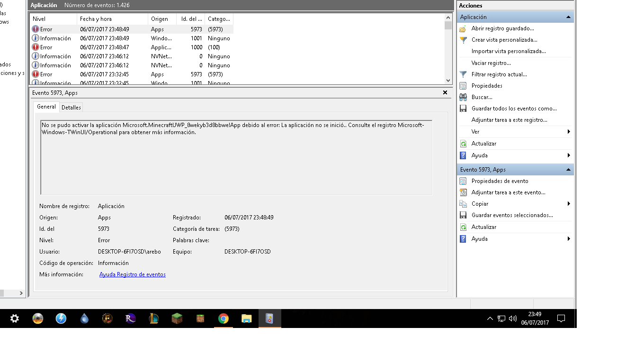Click the binoculars Buscar icon
This screenshot has height=364, width=644.
(463, 97)
